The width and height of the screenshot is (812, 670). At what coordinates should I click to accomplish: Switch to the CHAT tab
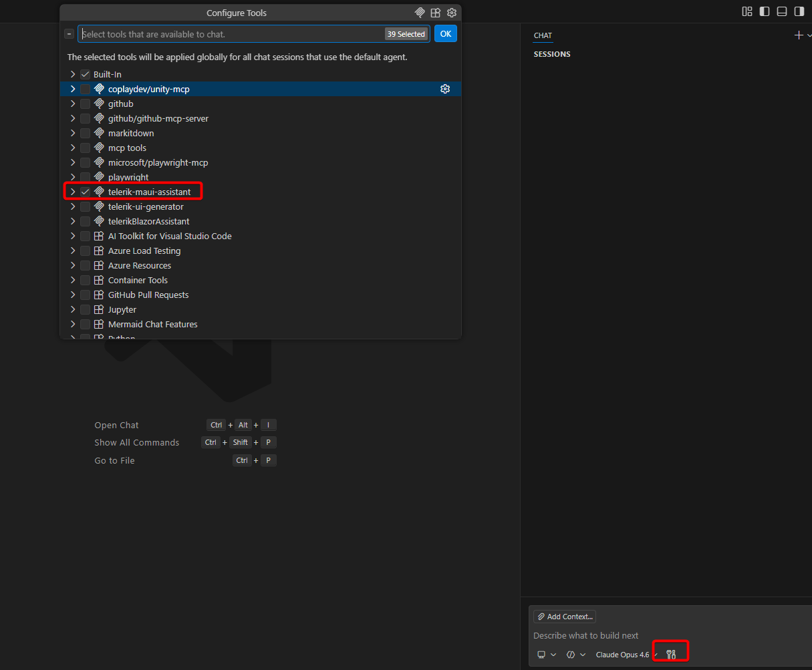pyautogui.click(x=543, y=35)
